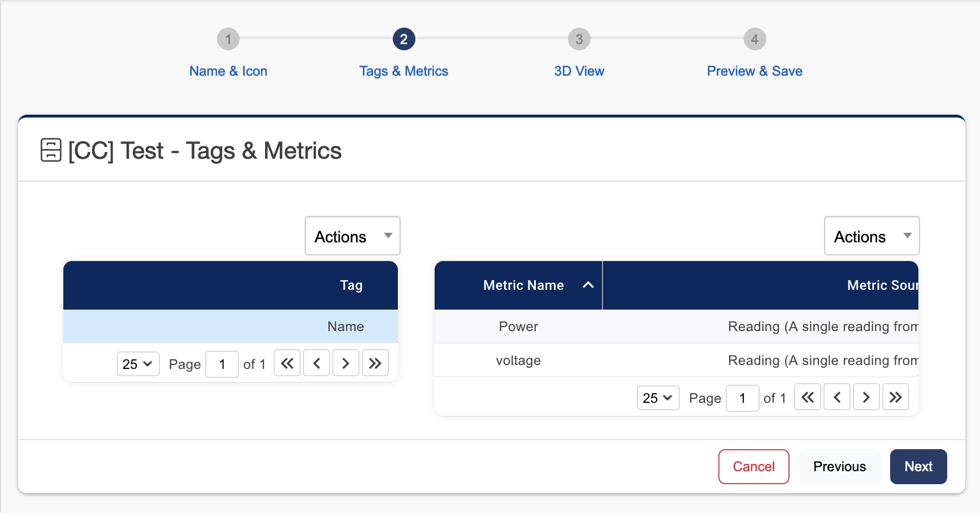Go to first page in Tag table

click(287, 363)
